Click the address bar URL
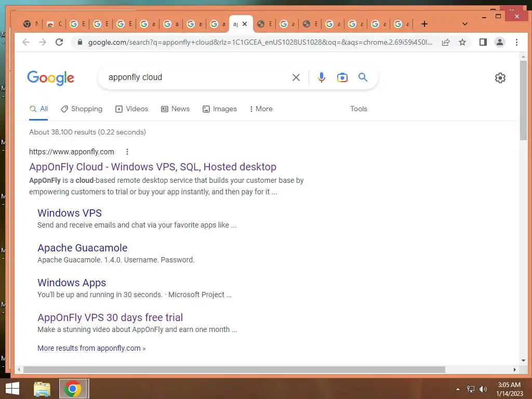The height and width of the screenshot is (399, 532). (x=260, y=42)
